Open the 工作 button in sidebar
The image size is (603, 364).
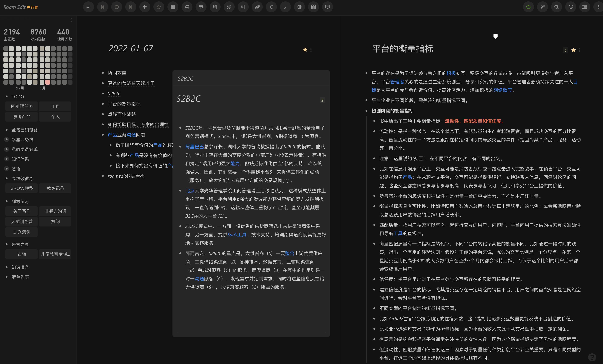(x=55, y=106)
